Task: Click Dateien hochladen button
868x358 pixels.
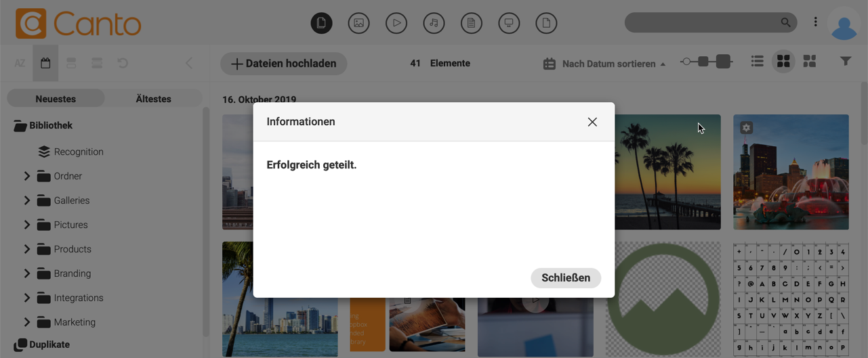Action: click(x=284, y=64)
